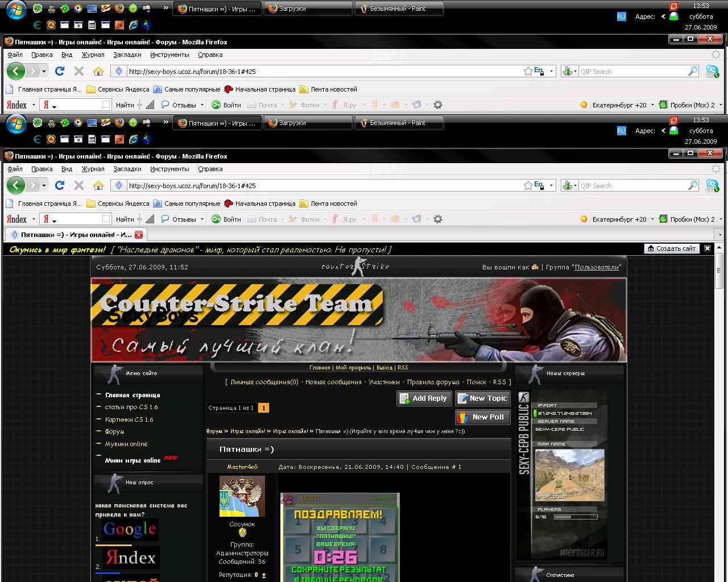Click Главная in the forum header links
This screenshot has width=728, height=582.
tap(320, 368)
